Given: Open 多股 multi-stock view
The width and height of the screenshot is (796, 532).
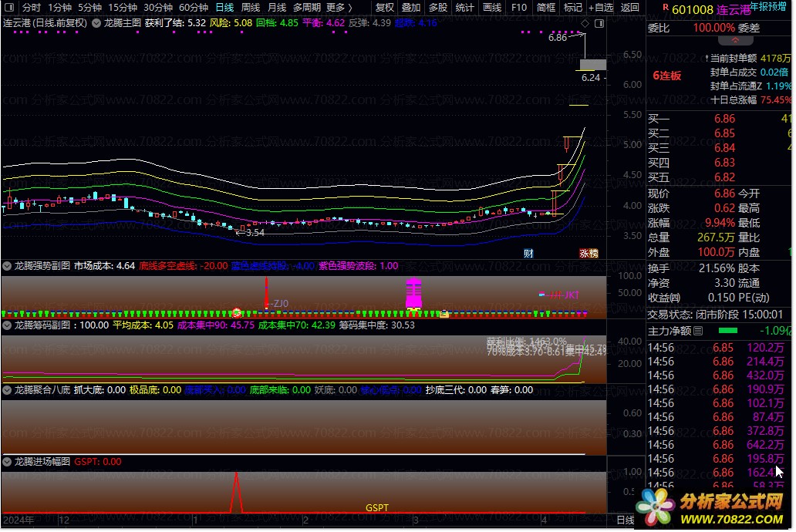Looking at the screenshot, I should (x=437, y=7).
